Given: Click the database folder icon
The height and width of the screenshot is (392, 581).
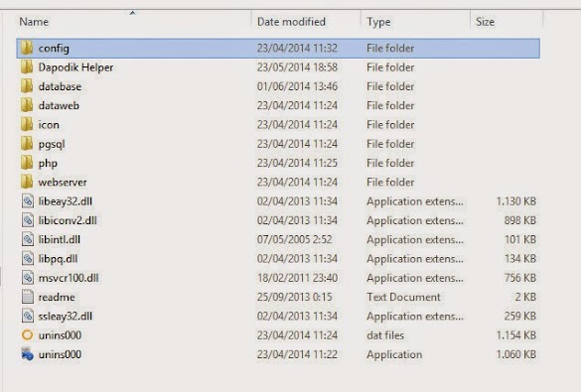Looking at the screenshot, I should [x=27, y=86].
